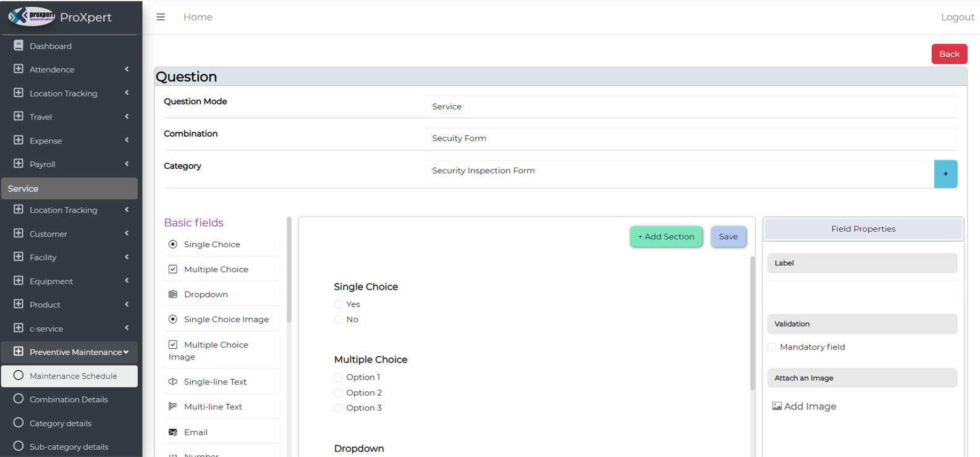
Task: Open Combination Details in sidebar
Action: pyautogui.click(x=69, y=399)
